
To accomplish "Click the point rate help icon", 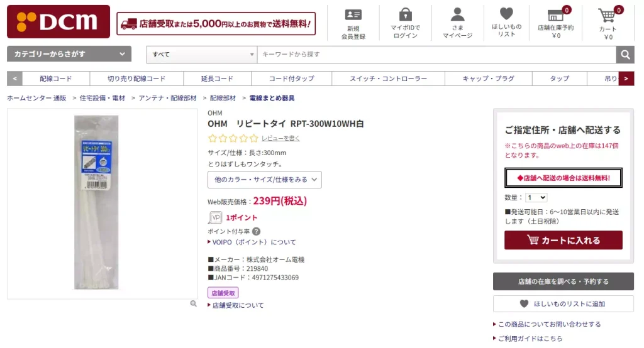I will coord(257,231).
